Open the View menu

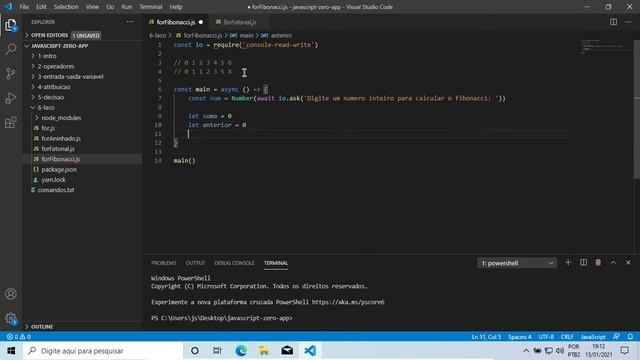pos(92,7)
